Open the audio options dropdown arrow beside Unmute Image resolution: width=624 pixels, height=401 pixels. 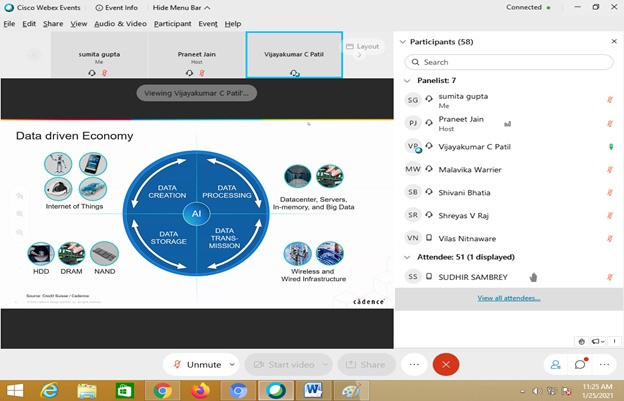[x=233, y=364]
